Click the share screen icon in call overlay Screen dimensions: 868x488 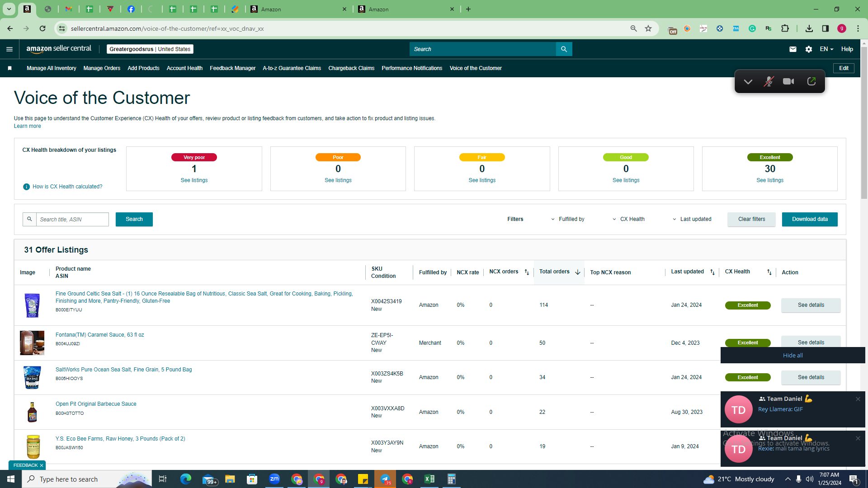tap(811, 82)
